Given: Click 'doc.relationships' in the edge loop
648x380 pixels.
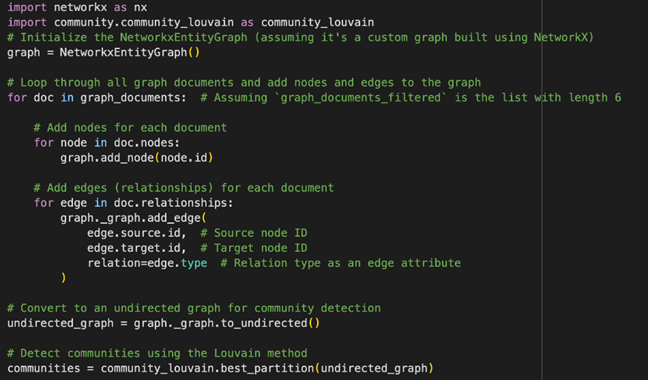Looking at the screenshot, I should point(170,203).
